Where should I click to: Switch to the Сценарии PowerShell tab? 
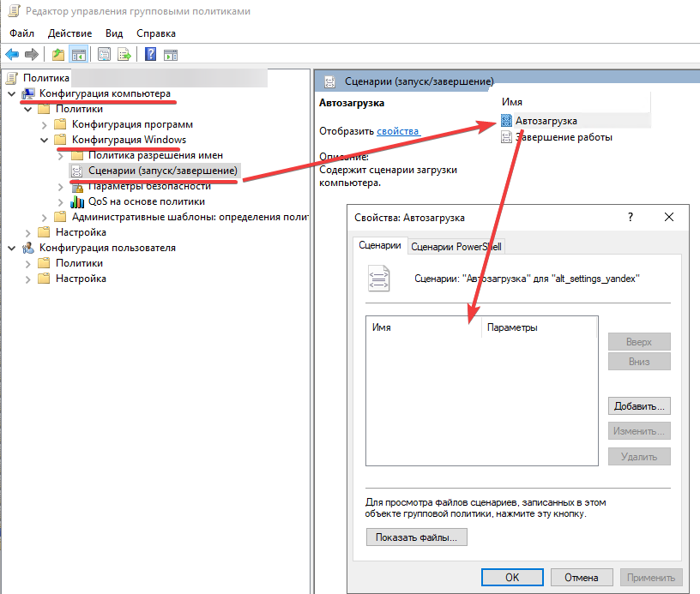456,247
